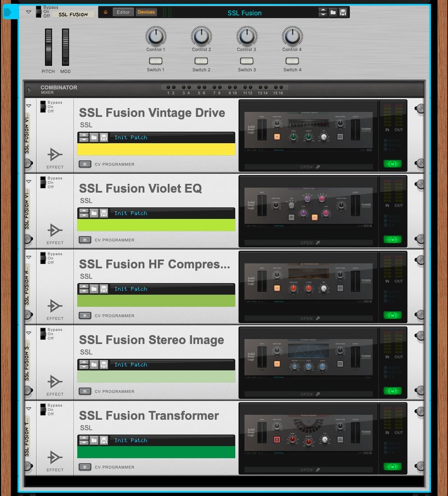Expand the Combinator Mixer section triangle
This screenshot has height=496, width=448.
tap(29, 90)
